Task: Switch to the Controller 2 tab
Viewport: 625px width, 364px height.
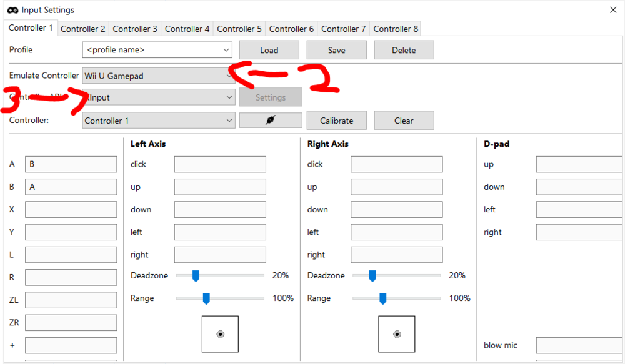Action: tap(83, 29)
